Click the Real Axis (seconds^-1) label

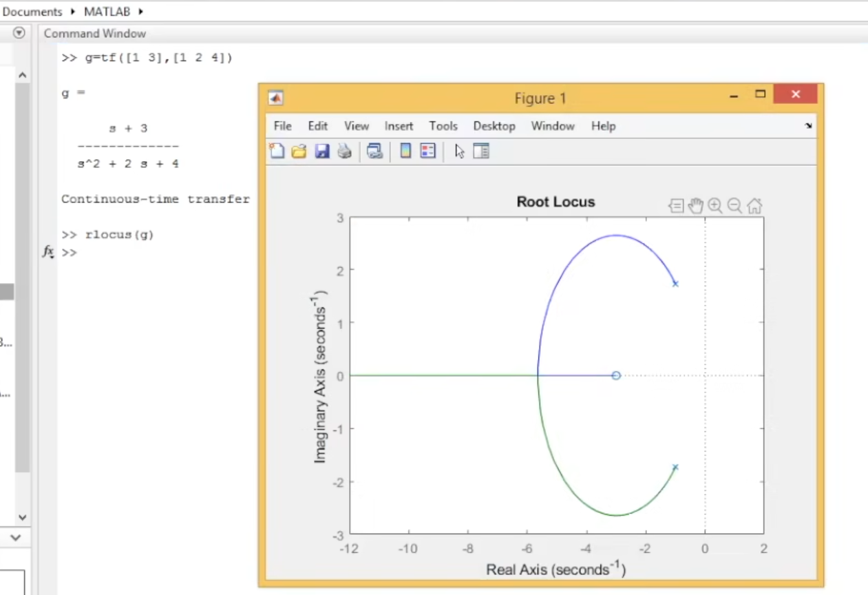pos(555,569)
